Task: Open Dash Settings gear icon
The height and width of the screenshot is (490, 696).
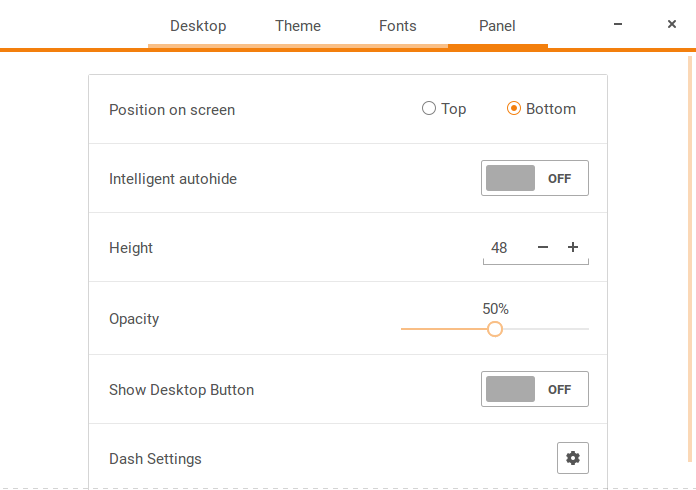Action: coord(572,458)
